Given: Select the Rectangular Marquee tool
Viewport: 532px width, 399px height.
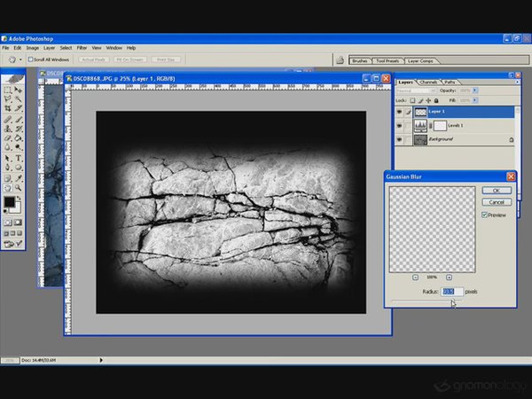Looking at the screenshot, I should pos(8,90).
